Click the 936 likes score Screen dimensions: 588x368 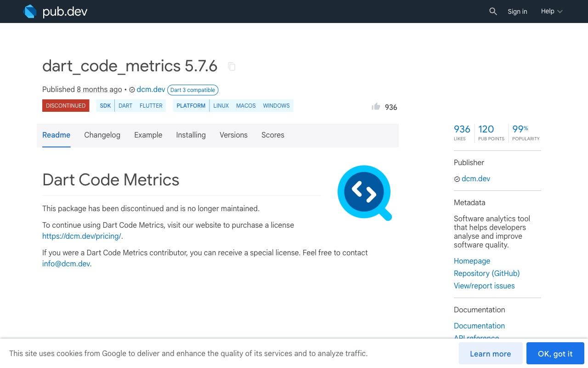click(462, 132)
